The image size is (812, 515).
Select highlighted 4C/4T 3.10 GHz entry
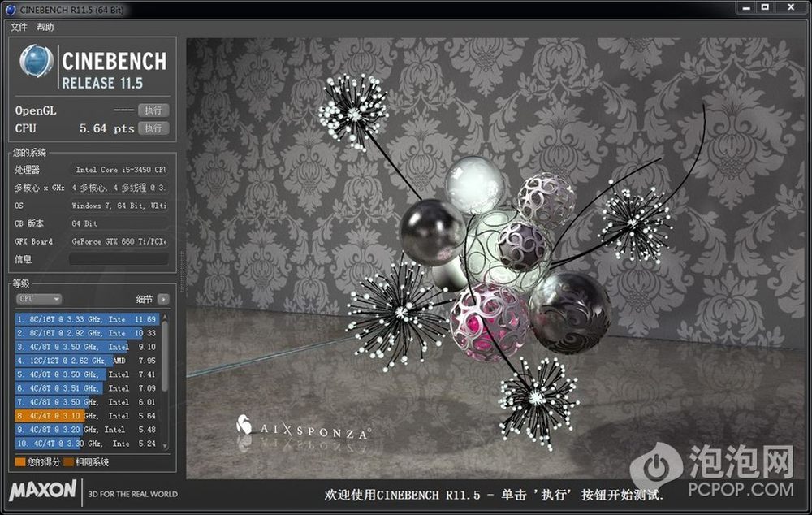coord(88,416)
